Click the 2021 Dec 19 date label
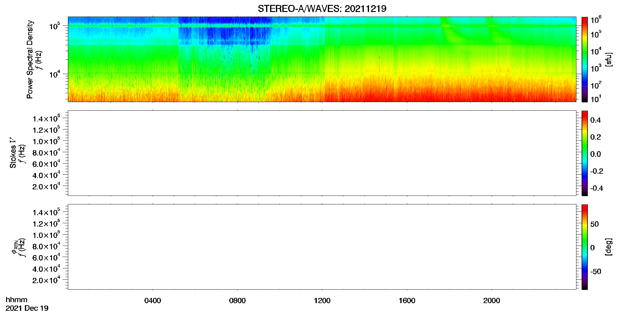Screen dimensions: 644x332 pos(27,308)
